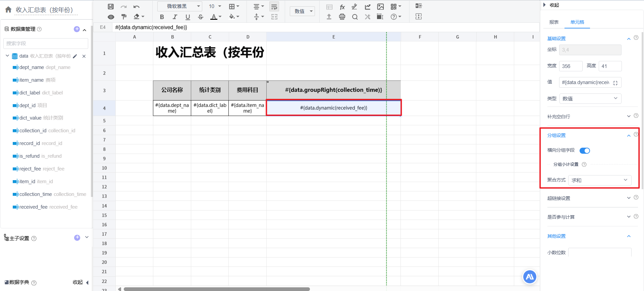Image resolution: width=644 pixels, height=291 pixels.
Task: Click the insert image icon
Action: pos(380,7)
